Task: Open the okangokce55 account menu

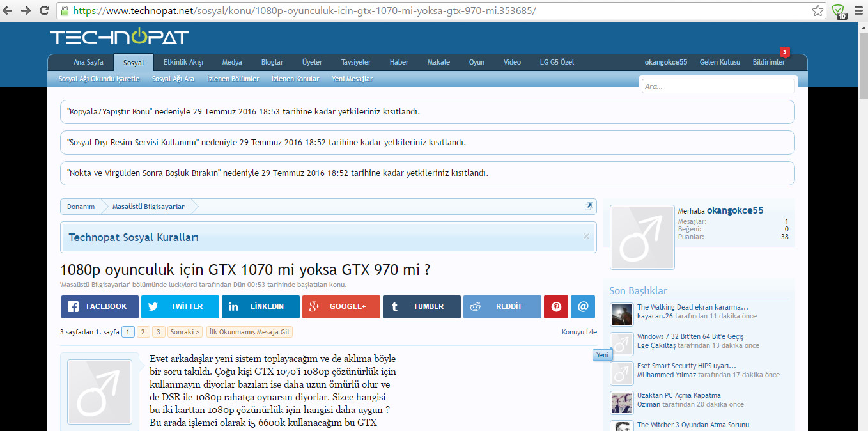Action: (665, 63)
